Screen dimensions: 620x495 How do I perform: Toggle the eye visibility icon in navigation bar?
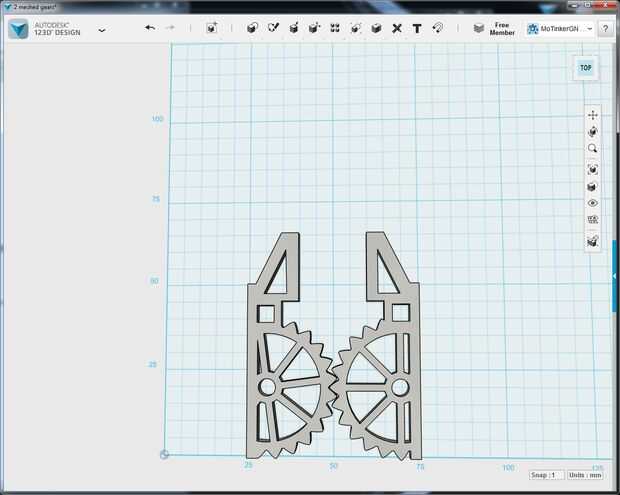click(x=593, y=203)
